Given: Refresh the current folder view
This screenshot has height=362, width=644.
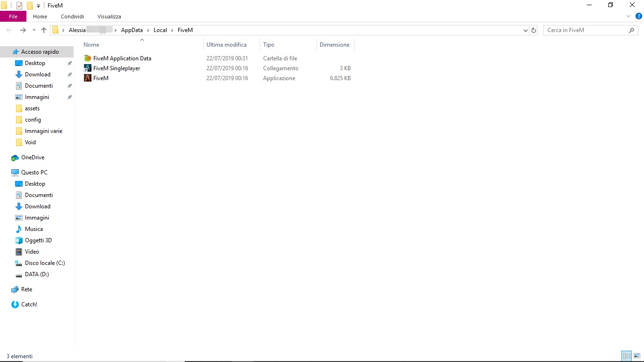Looking at the screenshot, I should coord(534,30).
